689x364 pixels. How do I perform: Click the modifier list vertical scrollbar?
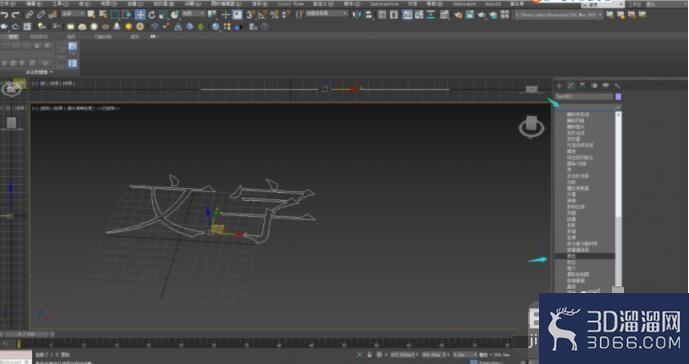tap(618, 200)
